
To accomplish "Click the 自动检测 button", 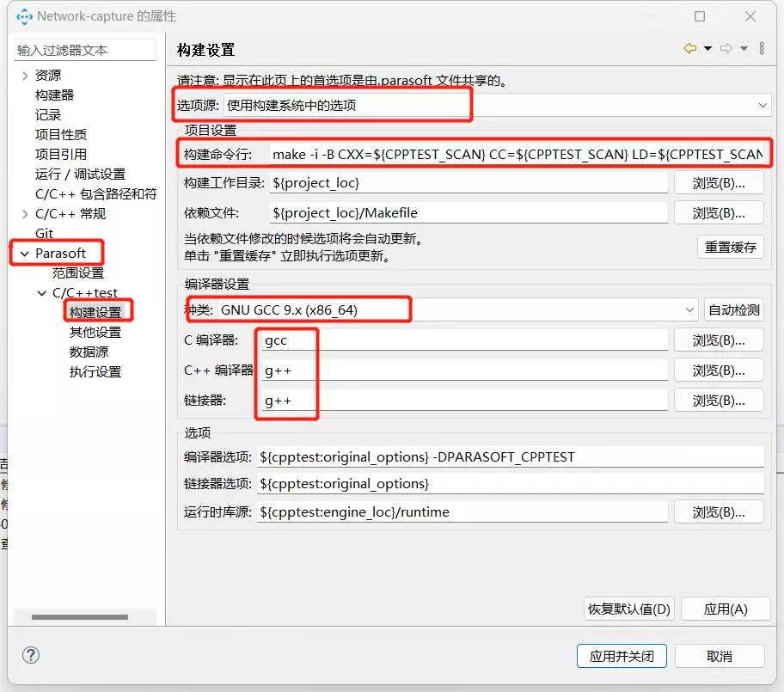I will [734, 310].
